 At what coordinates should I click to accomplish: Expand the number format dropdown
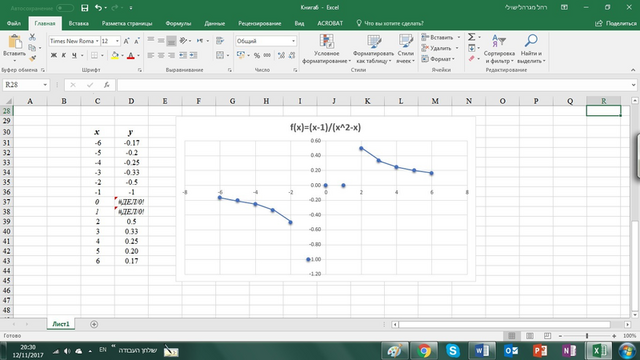pos(293,41)
